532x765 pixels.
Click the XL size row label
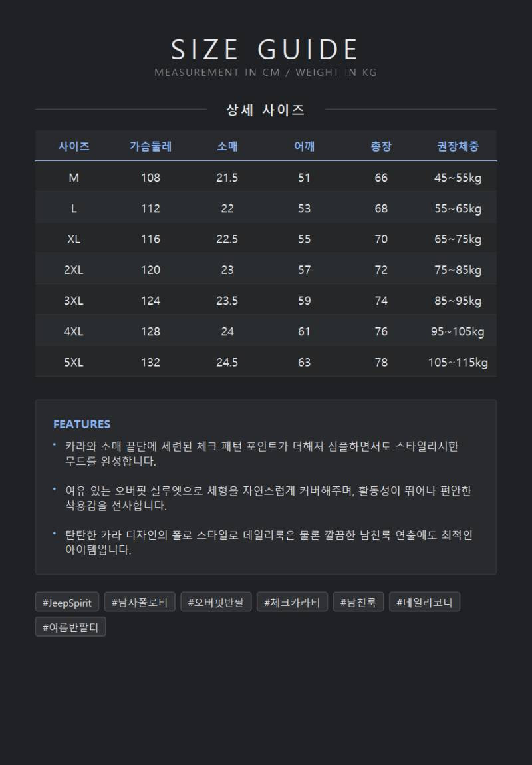[74, 239]
